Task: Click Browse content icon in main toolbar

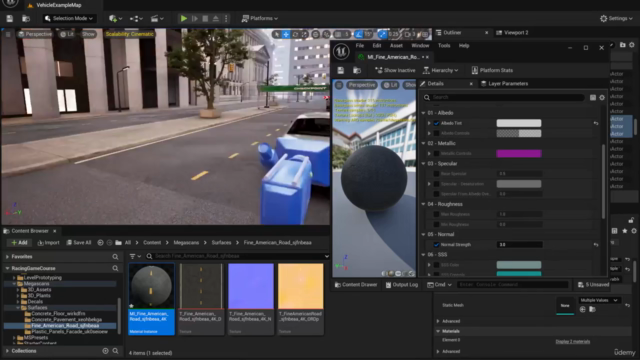Action: [x=26, y=18]
